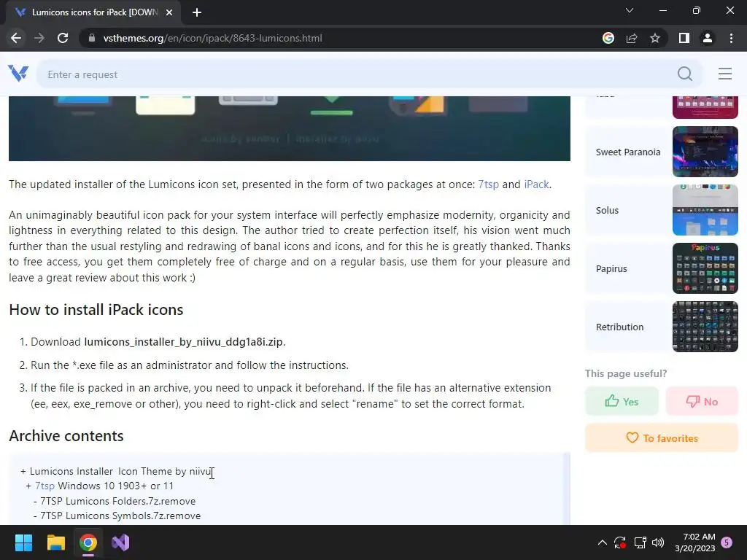
Task: Click heart icon in To favorites
Action: pos(632,437)
